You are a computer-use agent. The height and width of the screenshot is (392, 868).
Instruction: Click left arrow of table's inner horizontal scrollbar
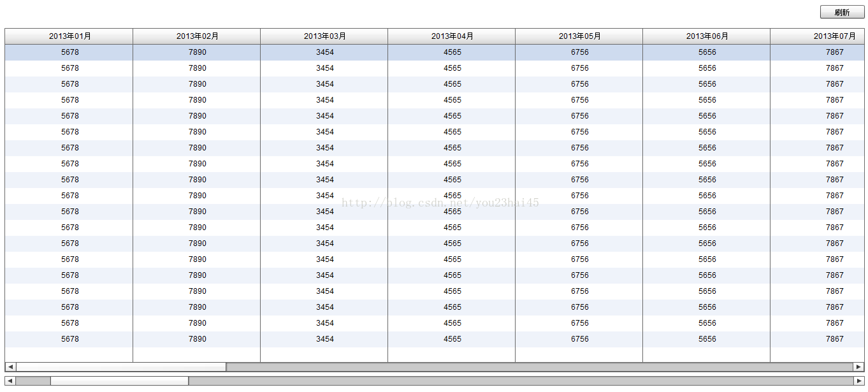(x=10, y=367)
